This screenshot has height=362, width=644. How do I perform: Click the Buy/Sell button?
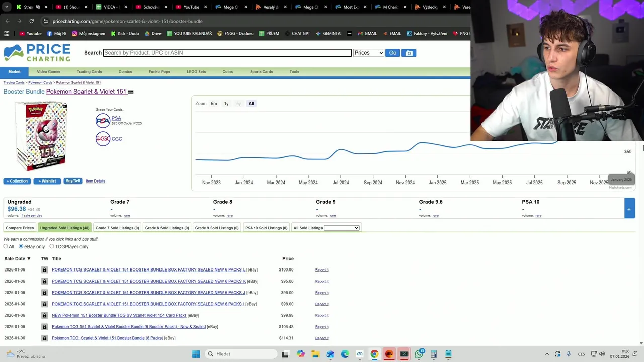pyautogui.click(x=73, y=181)
